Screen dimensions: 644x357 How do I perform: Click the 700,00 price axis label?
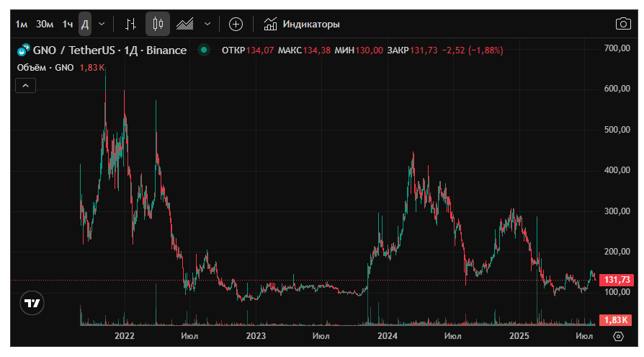point(617,48)
